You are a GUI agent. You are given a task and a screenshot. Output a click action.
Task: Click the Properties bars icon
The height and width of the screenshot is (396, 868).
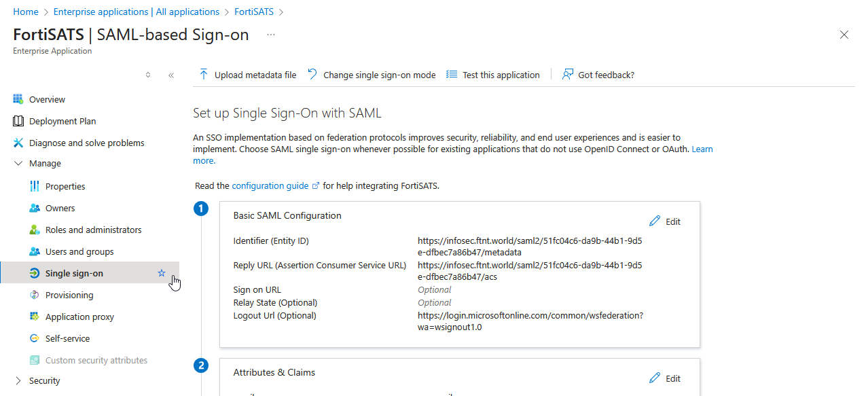pyautogui.click(x=35, y=186)
